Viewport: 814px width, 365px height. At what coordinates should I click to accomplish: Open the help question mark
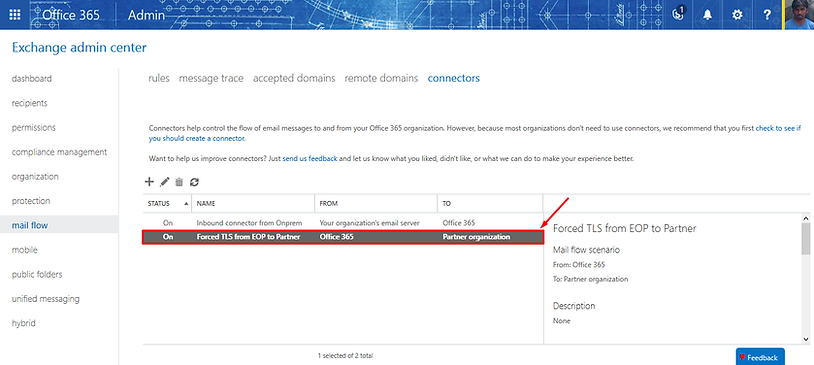(x=767, y=15)
